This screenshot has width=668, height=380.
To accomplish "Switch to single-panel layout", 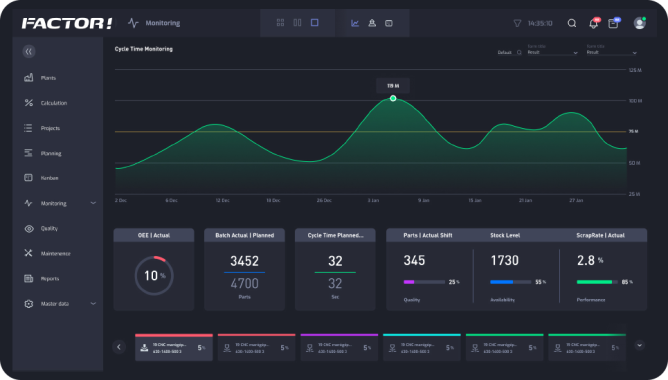I will point(314,23).
